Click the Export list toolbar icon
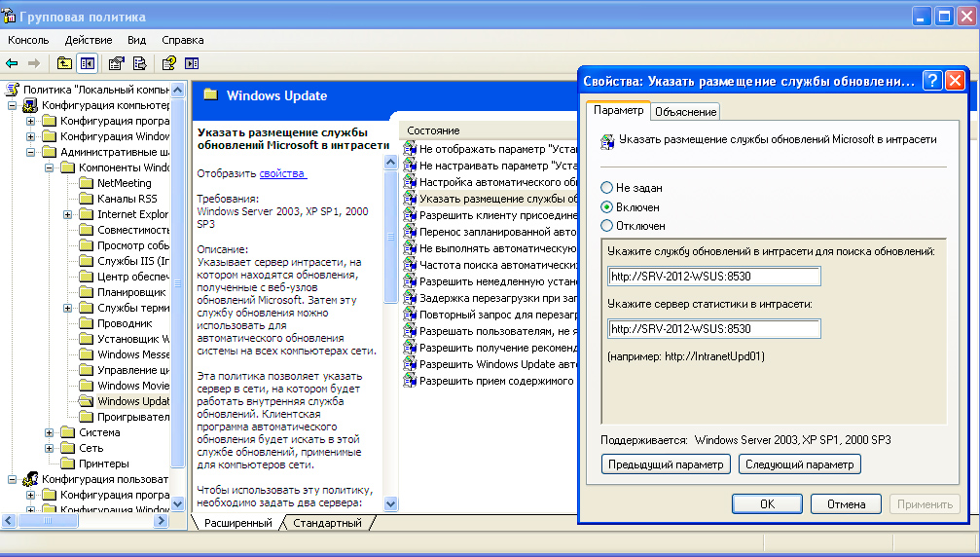 point(140,63)
